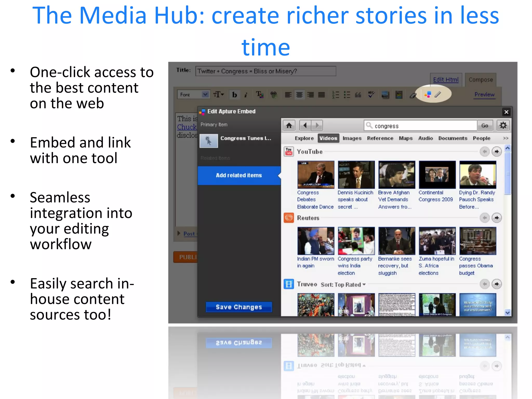Click the Apture colored squares icon
Viewport: 532px width, 399px height.
428,94
